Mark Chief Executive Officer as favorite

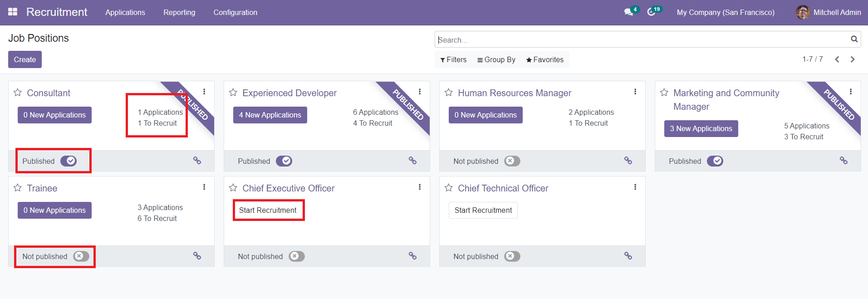pos(233,188)
